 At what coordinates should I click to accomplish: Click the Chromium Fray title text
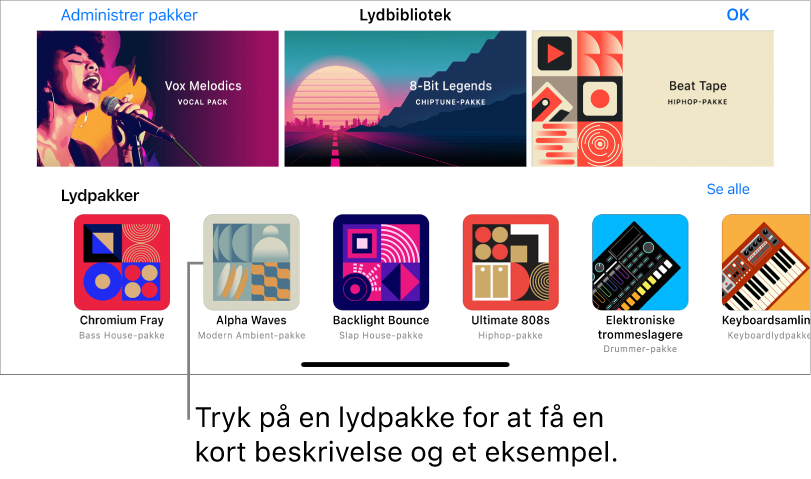tap(122, 320)
